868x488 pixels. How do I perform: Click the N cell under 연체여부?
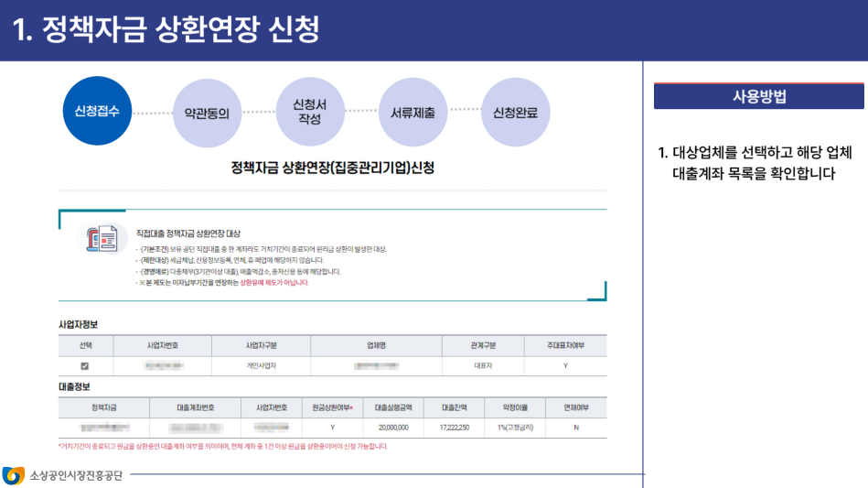[576, 428]
